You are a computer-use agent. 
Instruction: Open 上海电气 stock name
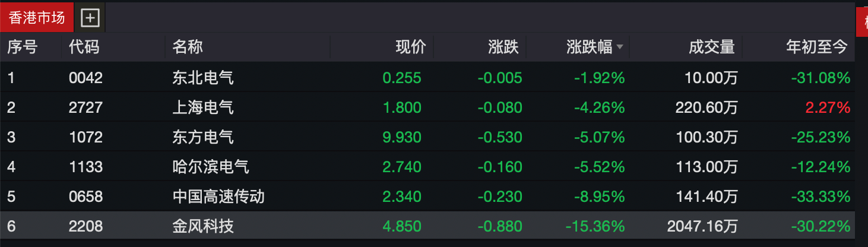(203, 107)
